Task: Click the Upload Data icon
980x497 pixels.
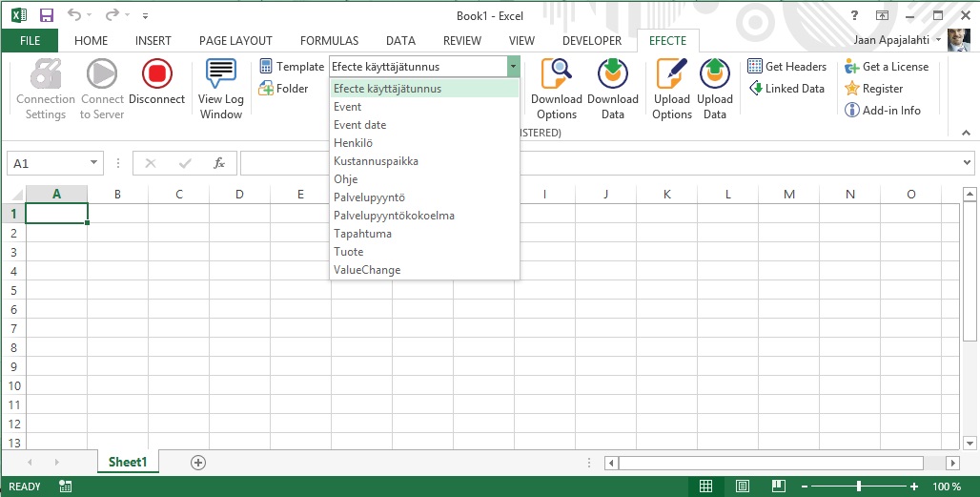Action: coord(714,73)
